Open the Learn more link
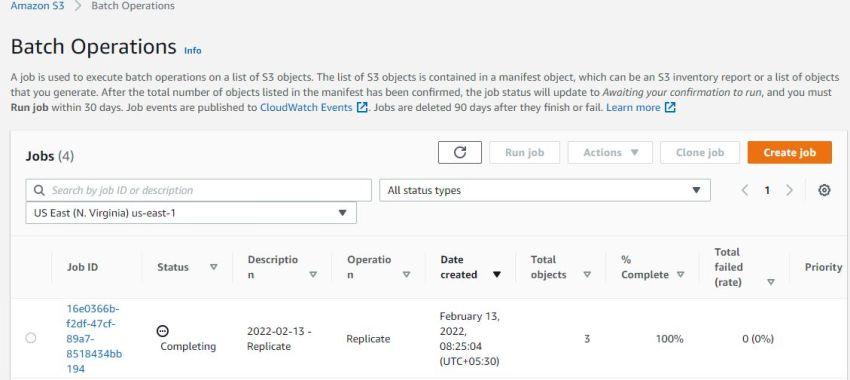The image size is (850, 380). [x=633, y=107]
